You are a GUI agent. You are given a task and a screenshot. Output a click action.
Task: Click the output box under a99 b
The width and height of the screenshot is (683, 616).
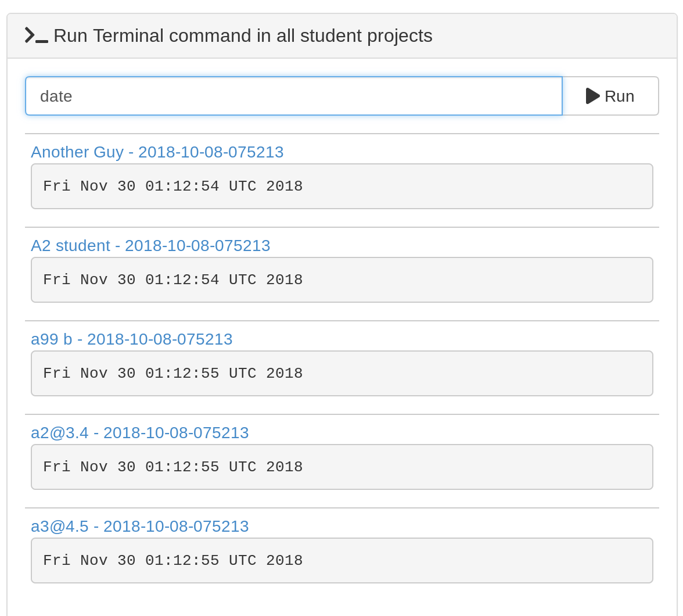pos(341,374)
